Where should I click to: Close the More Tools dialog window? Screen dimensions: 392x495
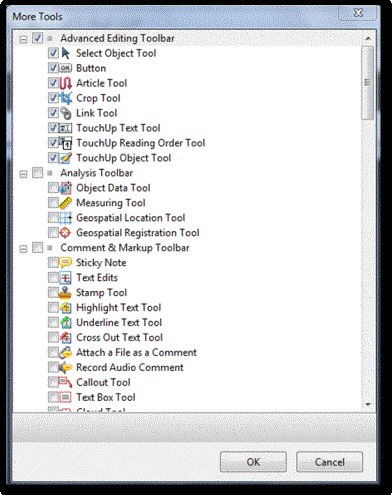coord(358,13)
